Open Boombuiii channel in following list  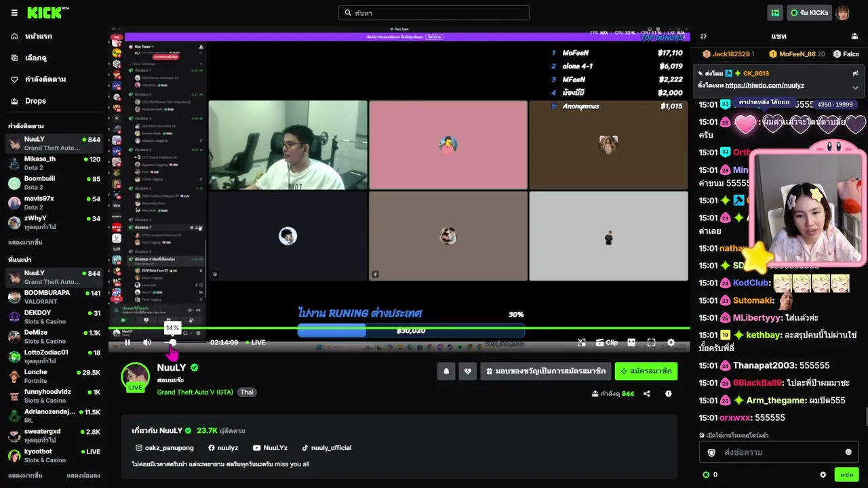tap(54, 183)
